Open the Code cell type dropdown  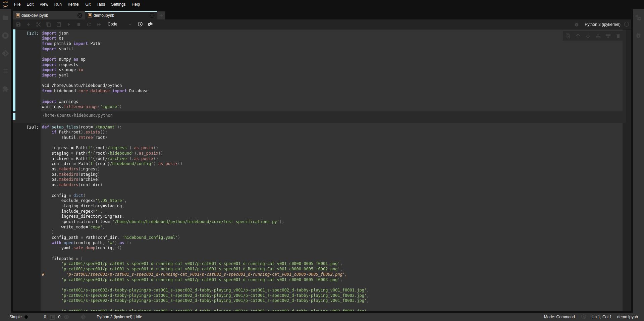119,24
